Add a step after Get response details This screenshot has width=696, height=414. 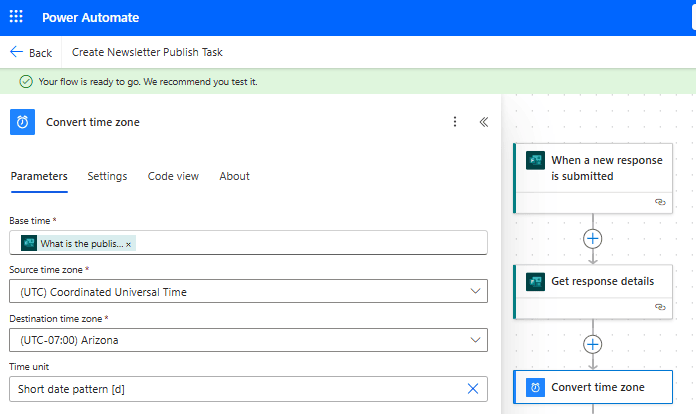click(593, 344)
